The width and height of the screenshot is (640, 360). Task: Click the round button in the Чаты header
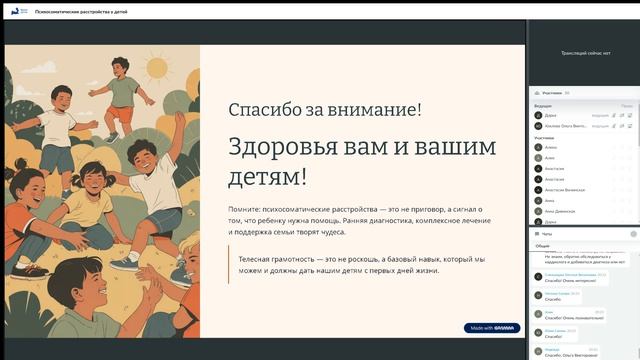[x=633, y=234]
